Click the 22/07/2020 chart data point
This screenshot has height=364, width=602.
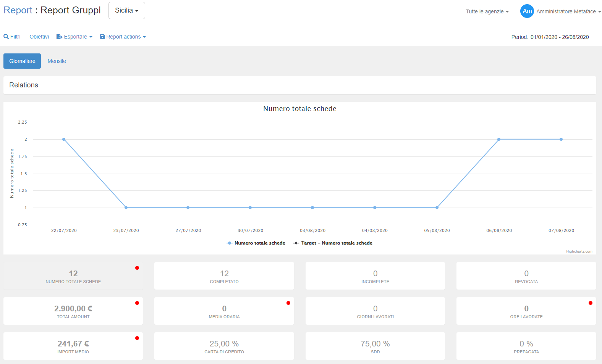64,139
